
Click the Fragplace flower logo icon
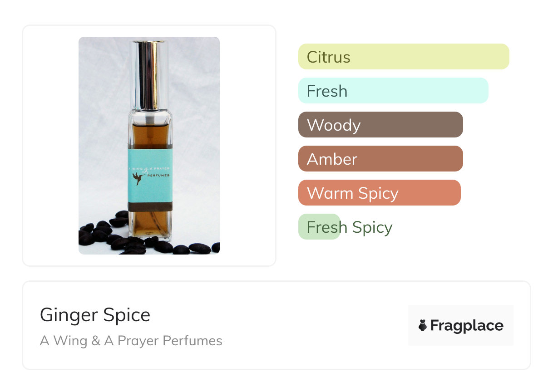tap(423, 325)
